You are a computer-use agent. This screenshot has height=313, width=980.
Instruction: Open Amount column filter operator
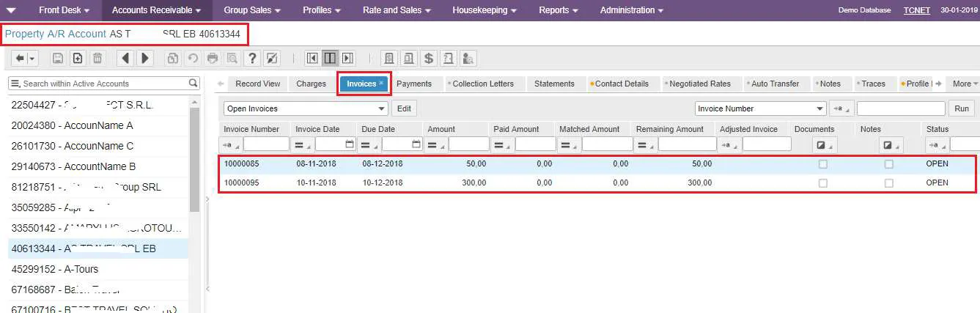tap(437, 144)
